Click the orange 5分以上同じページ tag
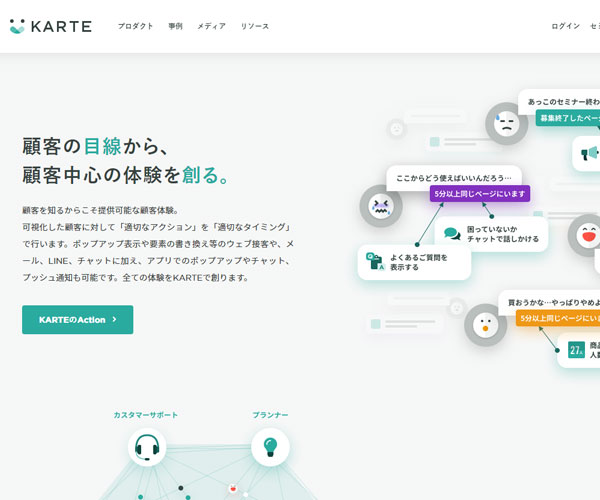600x500 pixels. [x=557, y=318]
